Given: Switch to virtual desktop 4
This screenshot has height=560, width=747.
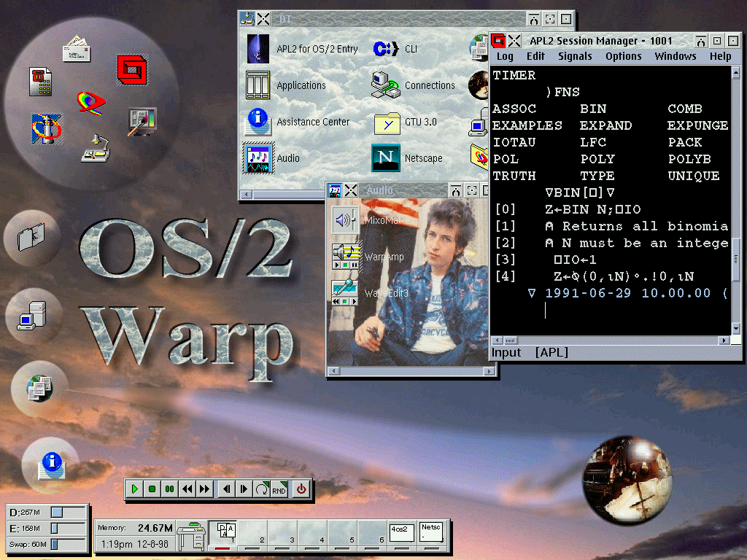Looking at the screenshot, I should coord(313,534).
